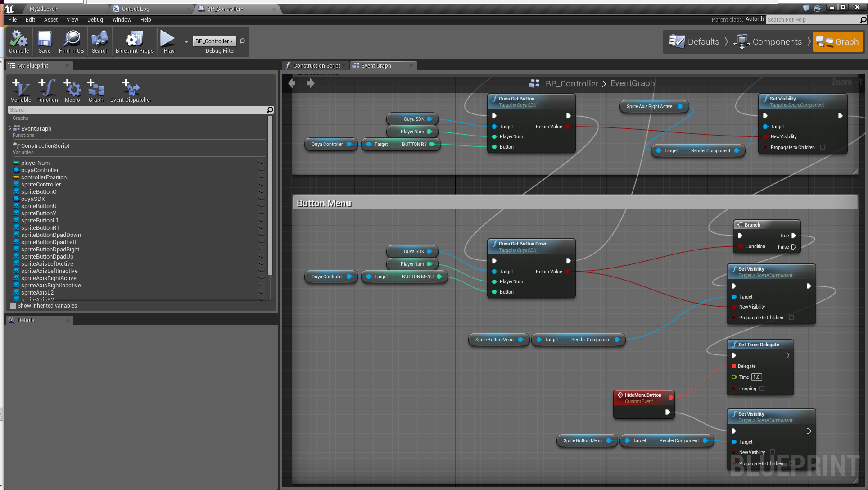Image resolution: width=868 pixels, height=490 pixels.
Task: Add a new Event Dispatcher
Action: (131, 90)
